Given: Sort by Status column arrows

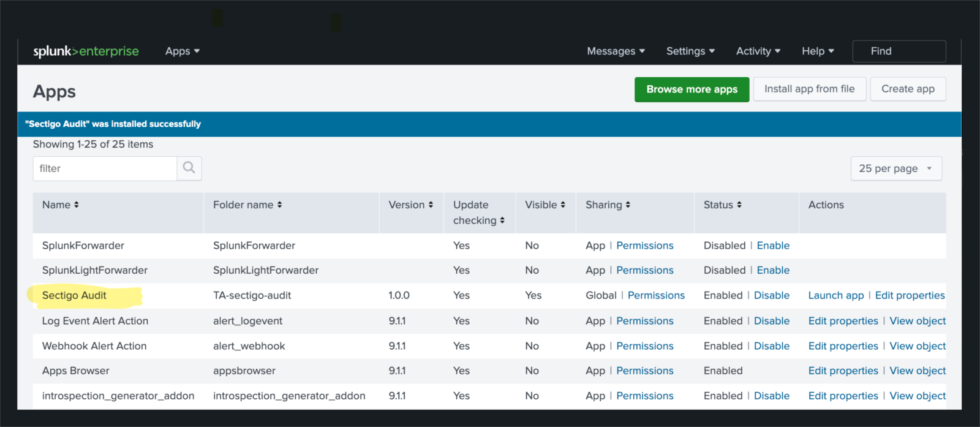Looking at the screenshot, I should click(739, 205).
